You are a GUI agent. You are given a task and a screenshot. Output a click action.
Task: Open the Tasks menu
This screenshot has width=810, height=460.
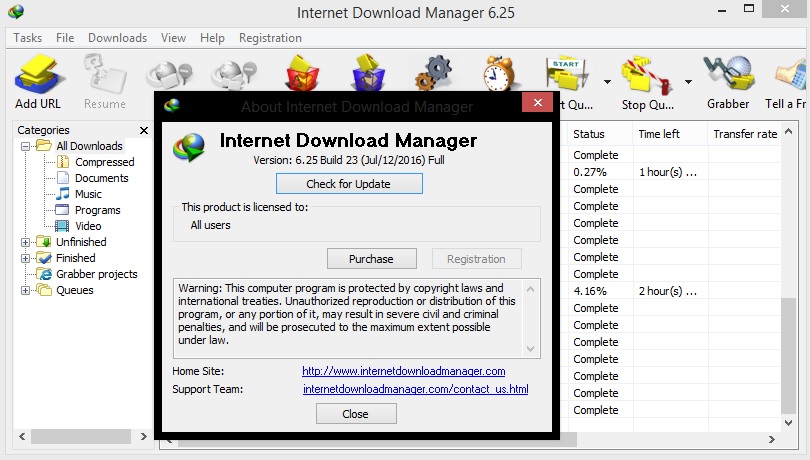27,38
